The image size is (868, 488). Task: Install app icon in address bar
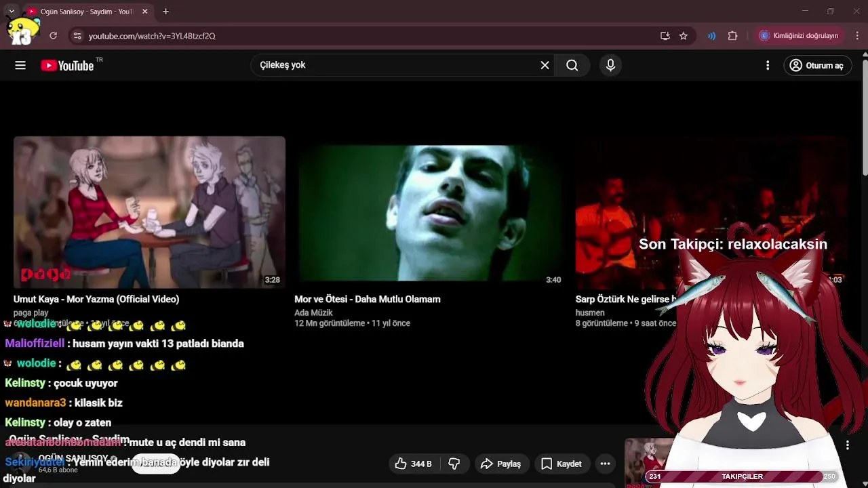pos(665,36)
